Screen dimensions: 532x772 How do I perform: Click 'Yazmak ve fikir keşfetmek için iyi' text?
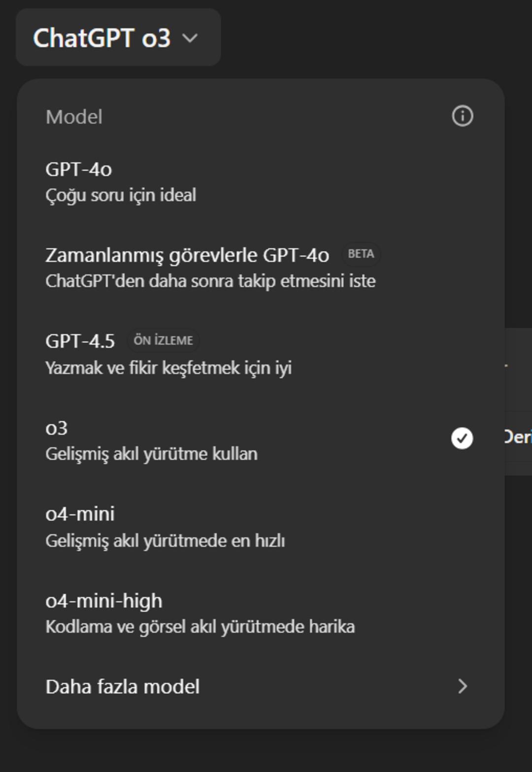click(x=168, y=368)
